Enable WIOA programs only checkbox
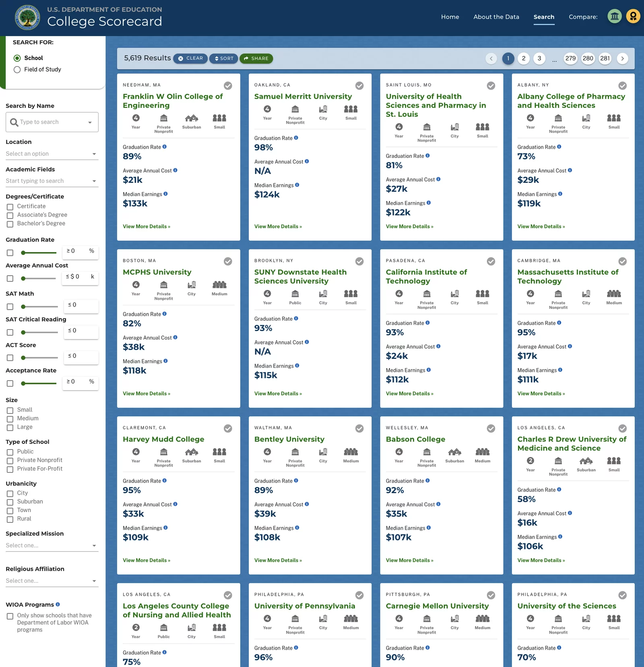The height and width of the screenshot is (667, 644). point(10,616)
